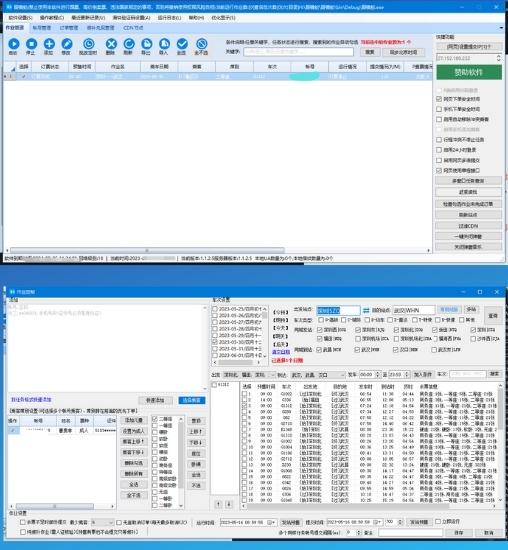Adjust the end time 23:59 spinner
Viewport: 508px width, 550px height.
(407, 375)
